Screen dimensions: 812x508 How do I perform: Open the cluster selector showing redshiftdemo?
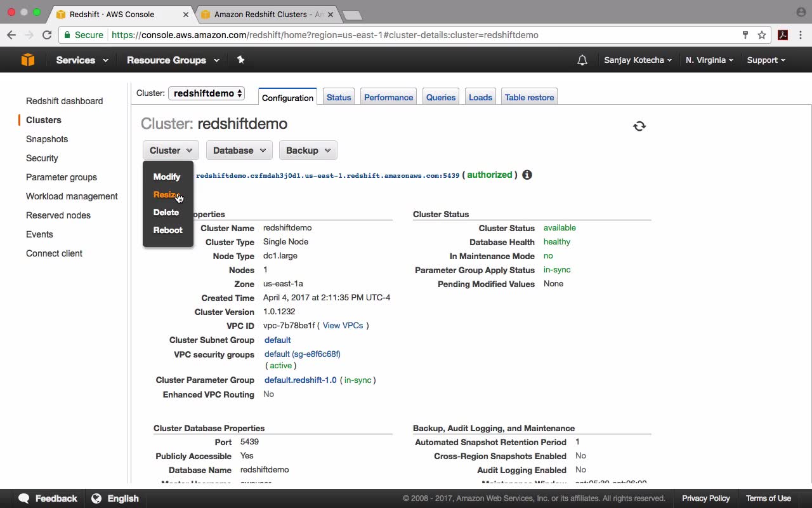(206, 93)
